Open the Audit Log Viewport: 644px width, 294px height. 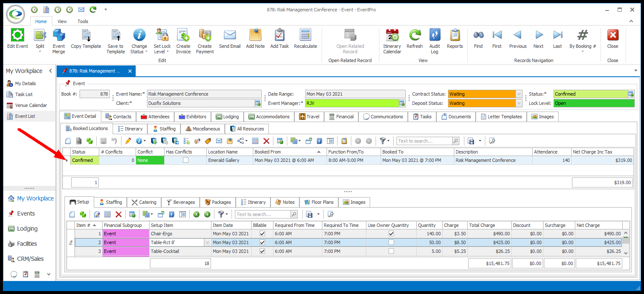[435, 41]
